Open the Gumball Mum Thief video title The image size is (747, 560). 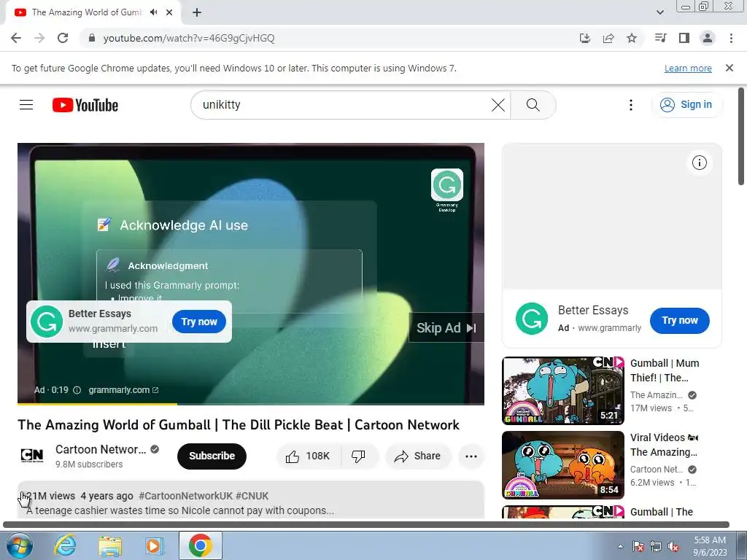pos(665,370)
